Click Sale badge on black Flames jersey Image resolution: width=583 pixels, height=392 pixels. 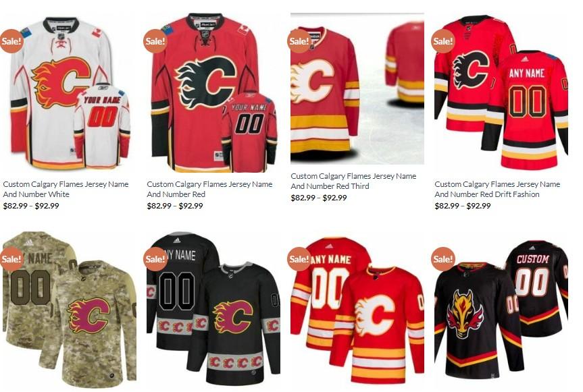[155, 258]
